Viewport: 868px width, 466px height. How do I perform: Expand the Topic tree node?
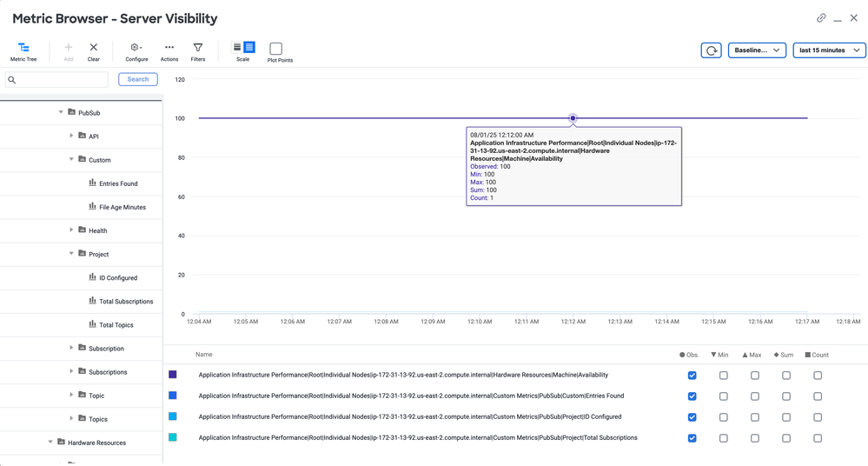(x=71, y=395)
